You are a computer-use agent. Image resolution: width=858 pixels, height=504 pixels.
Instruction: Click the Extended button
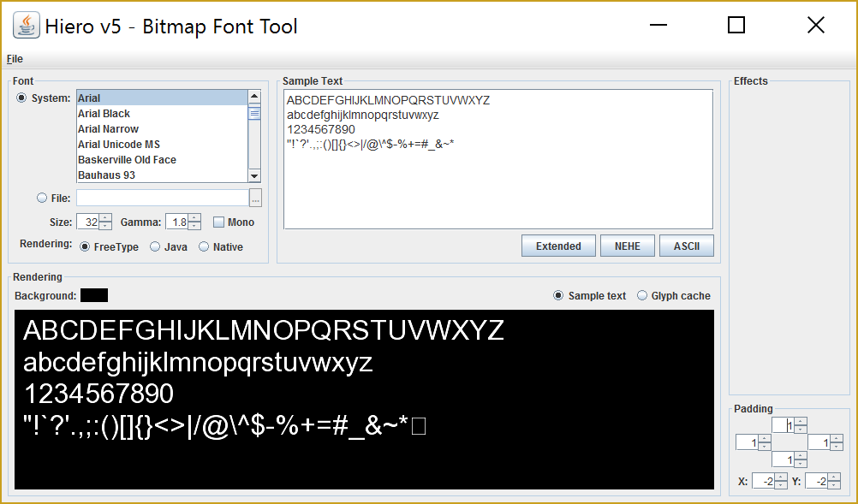click(558, 246)
